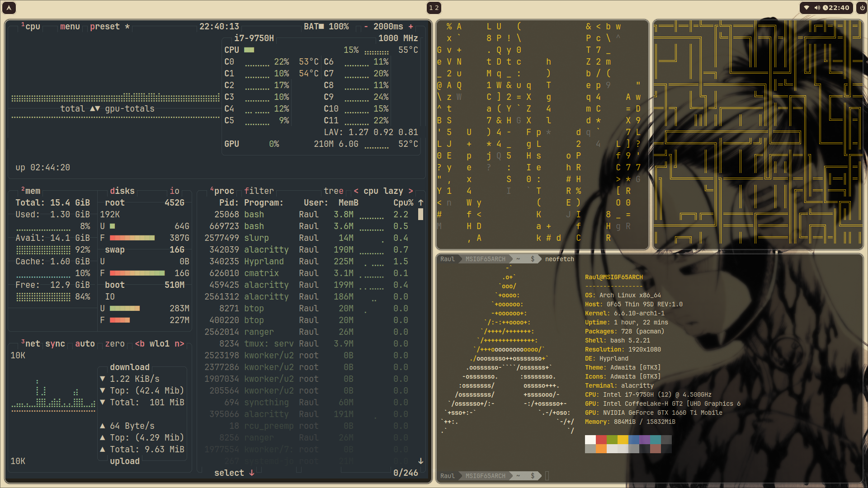868x488 pixels.
Task: Switch to next process sort column
Action: (410, 191)
